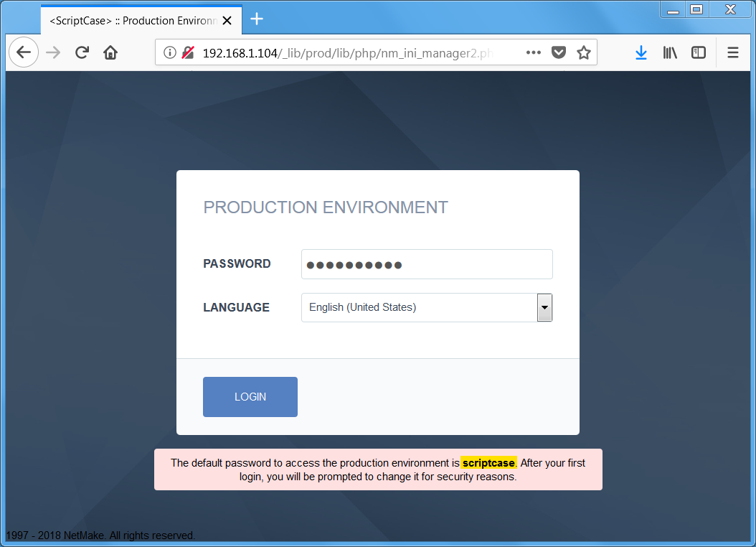Click the Password input field
756x547 pixels.
click(x=427, y=264)
